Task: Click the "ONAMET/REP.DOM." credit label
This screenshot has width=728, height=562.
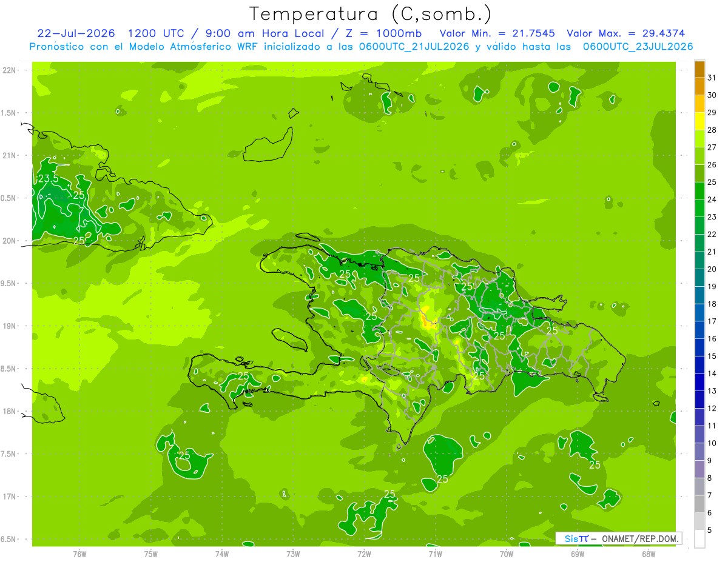Action: pos(639,538)
